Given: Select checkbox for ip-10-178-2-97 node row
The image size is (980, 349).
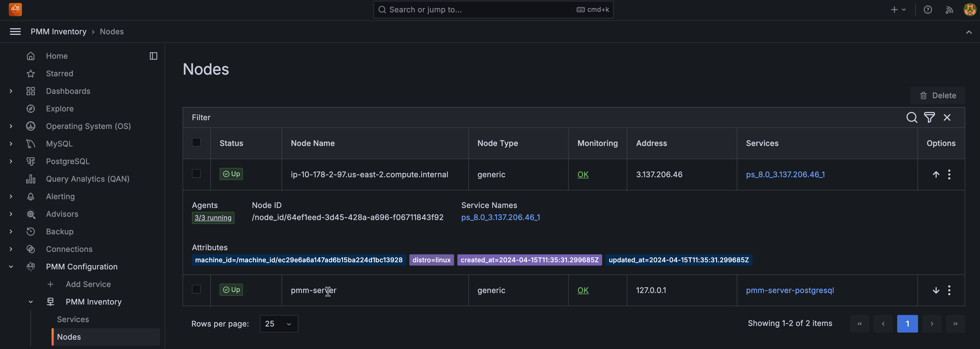Looking at the screenshot, I should pos(196,174).
